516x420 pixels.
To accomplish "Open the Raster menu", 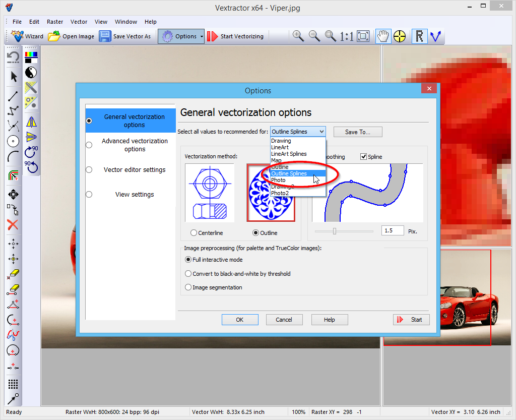I will (x=55, y=22).
